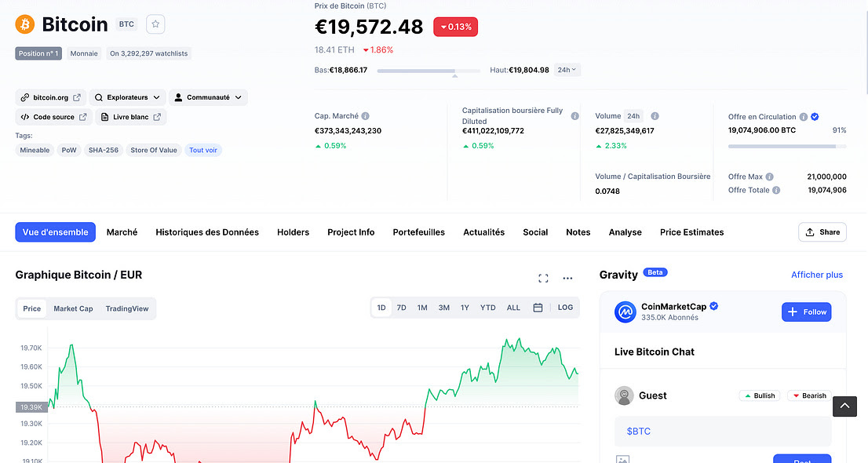Open fullscreen chart icon

tap(543, 278)
